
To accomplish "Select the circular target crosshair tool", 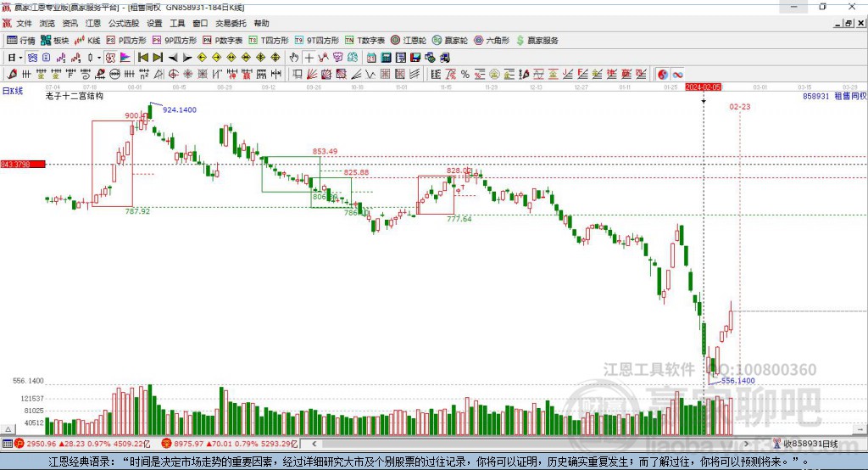I will tap(173, 75).
